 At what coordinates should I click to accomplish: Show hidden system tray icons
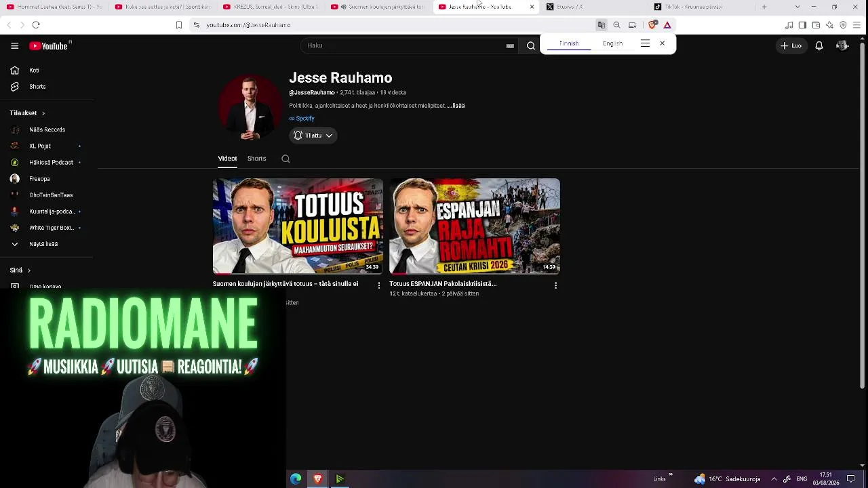[774, 479]
